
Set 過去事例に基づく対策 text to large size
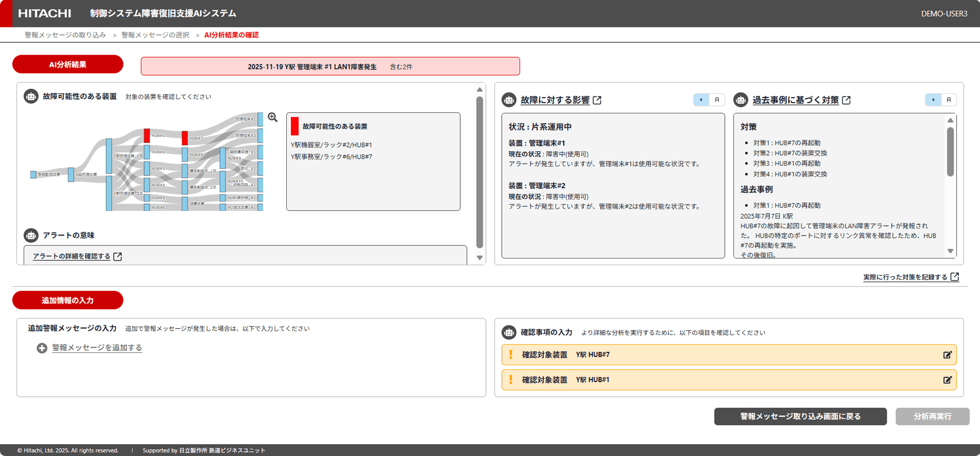click(x=949, y=100)
